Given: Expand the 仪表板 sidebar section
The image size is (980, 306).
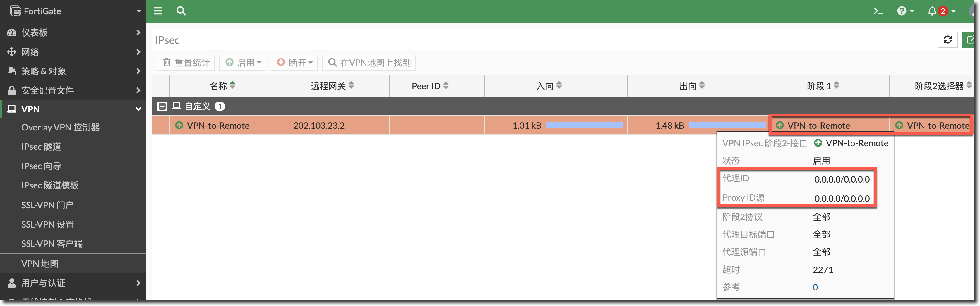Looking at the screenshot, I should tap(73, 33).
